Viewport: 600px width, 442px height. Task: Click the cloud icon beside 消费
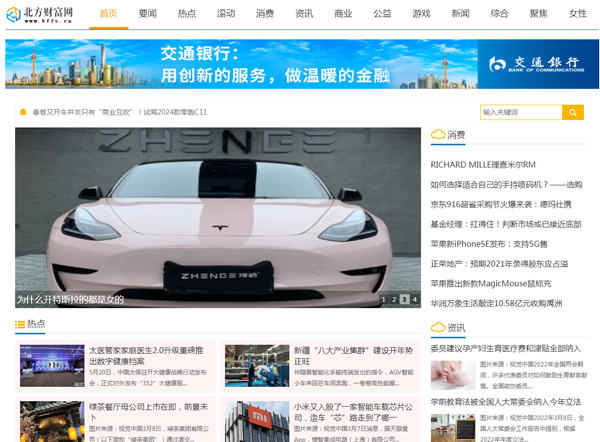(x=438, y=134)
